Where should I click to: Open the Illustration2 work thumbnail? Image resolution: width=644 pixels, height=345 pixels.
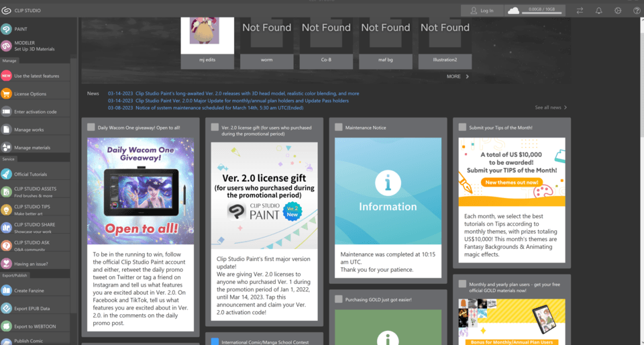coord(445,36)
